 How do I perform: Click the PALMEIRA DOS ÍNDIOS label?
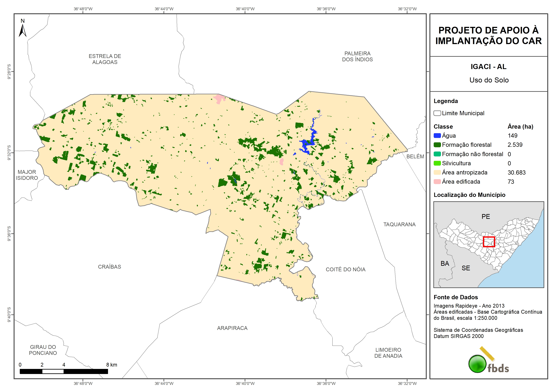[357, 57]
